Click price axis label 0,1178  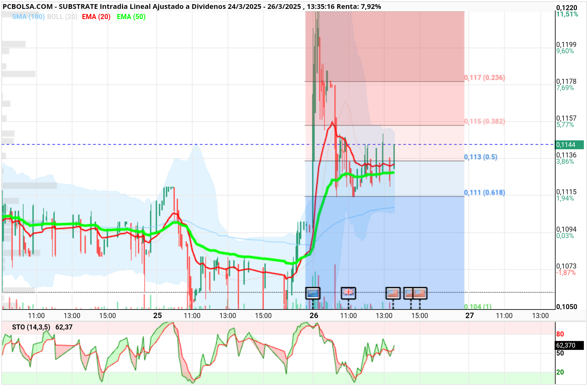(566, 81)
